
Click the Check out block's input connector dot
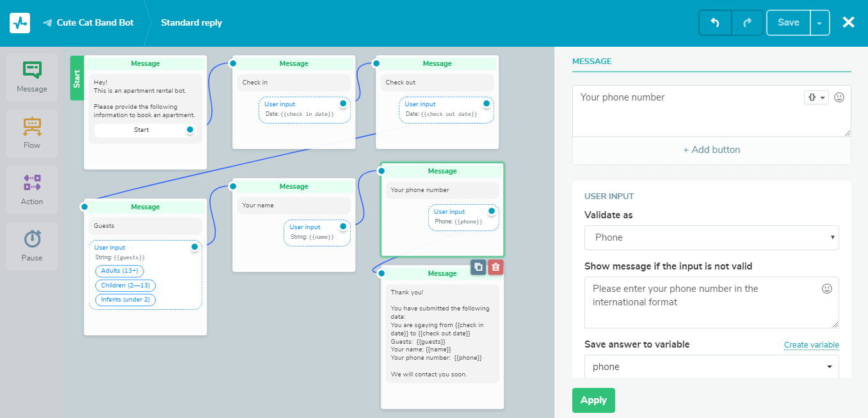pyautogui.click(x=376, y=63)
